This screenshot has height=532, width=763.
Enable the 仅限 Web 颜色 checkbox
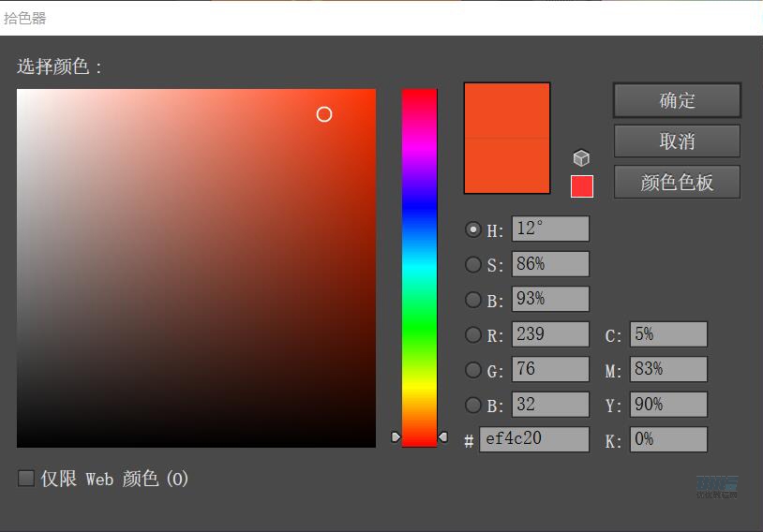(x=26, y=478)
